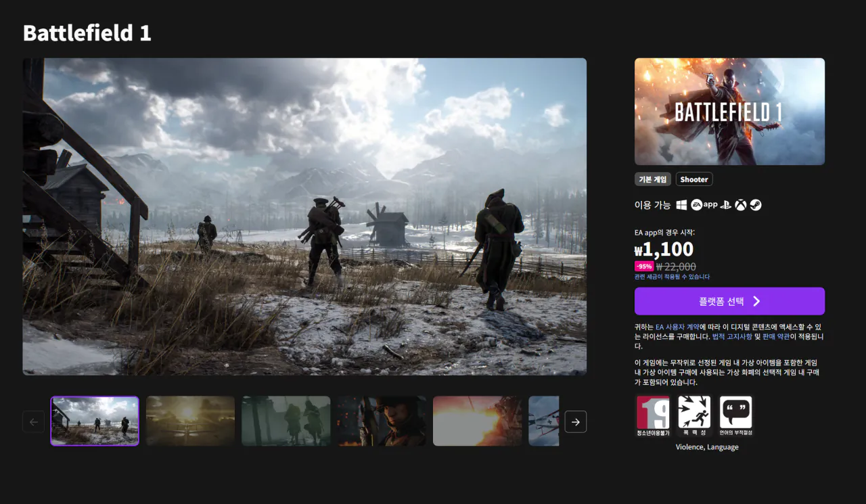This screenshot has width=866, height=504.
Task: Select the explosion screenshot thumbnail
Action: click(x=478, y=421)
